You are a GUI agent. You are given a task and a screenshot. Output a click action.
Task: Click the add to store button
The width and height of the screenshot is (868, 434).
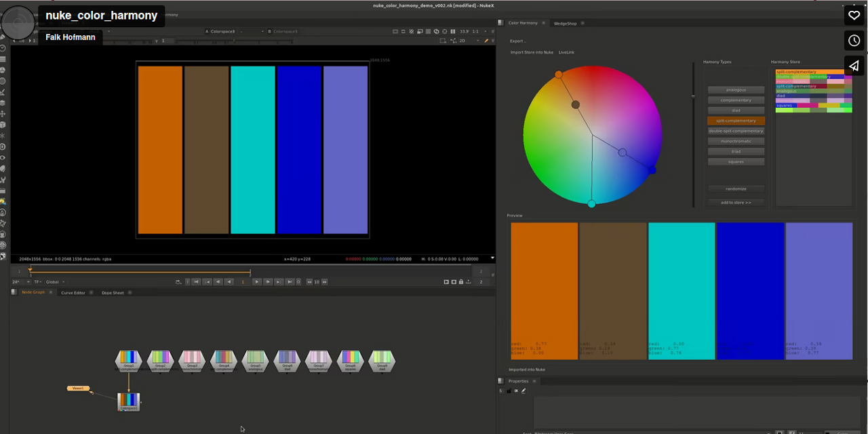click(x=736, y=202)
